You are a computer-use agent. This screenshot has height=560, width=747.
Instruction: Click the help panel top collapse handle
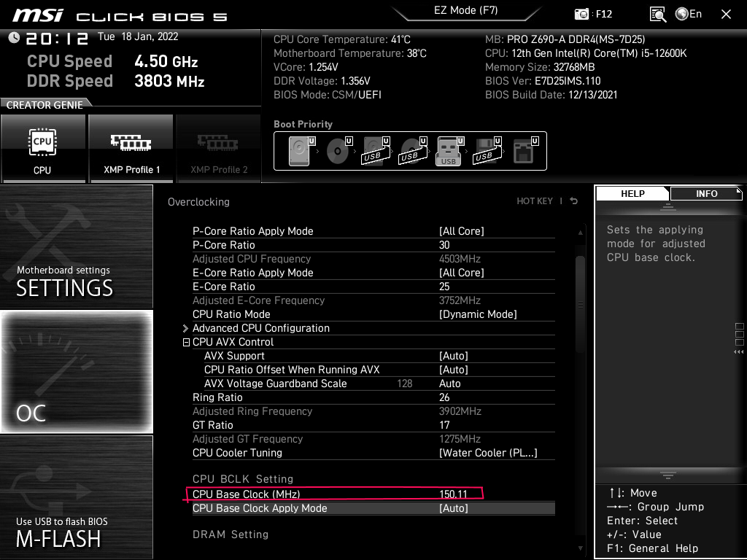(x=668, y=206)
